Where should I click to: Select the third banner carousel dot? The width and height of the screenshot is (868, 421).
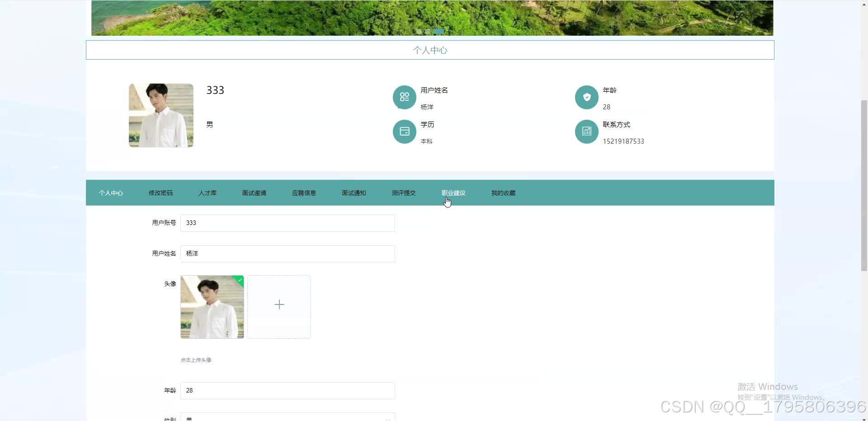point(439,32)
